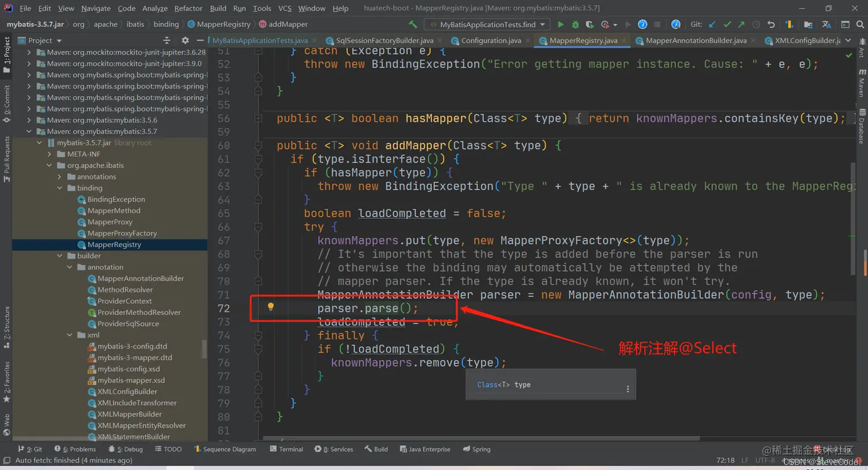Click the Git Update Project blue arrow
Screen dimensions: 868x470
click(x=712, y=24)
